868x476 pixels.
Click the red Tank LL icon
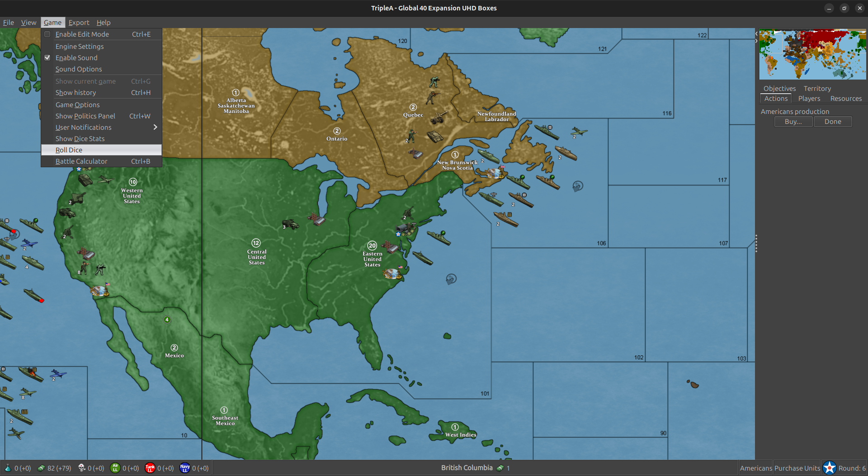[x=150, y=468]
